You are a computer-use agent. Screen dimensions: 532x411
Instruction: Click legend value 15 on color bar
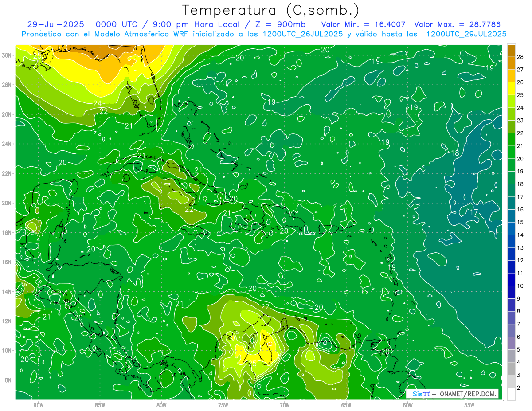point(521,222)
